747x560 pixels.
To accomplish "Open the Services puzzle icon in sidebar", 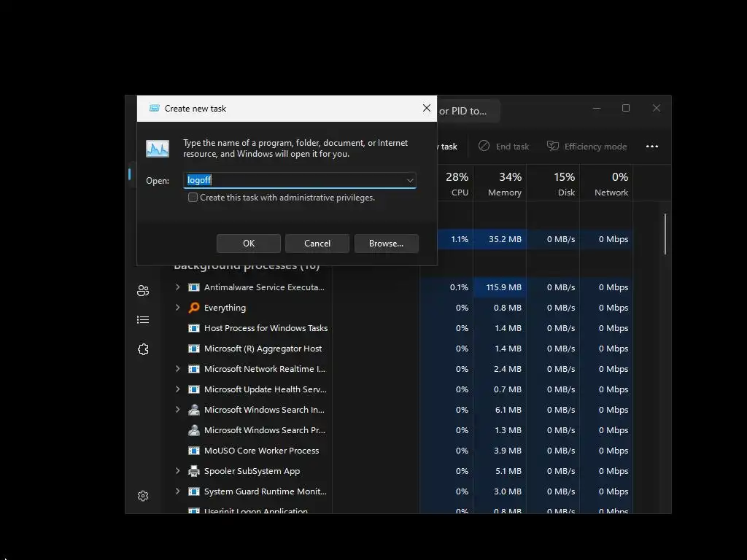I will [143, 349].
